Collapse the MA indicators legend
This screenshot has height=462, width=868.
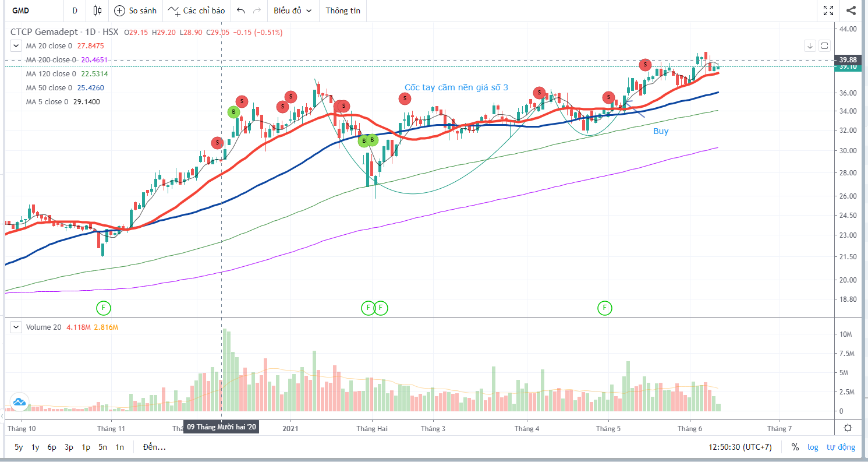(16, 45)
